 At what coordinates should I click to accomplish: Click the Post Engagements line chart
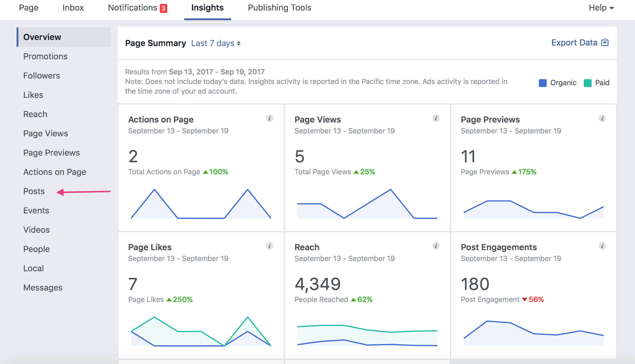pyautogui.click(x=534, y=333)
